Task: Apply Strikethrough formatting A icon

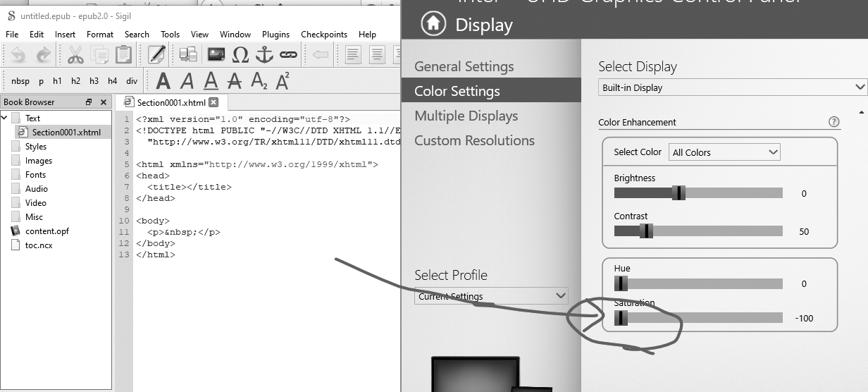Action: pos(235,81)
